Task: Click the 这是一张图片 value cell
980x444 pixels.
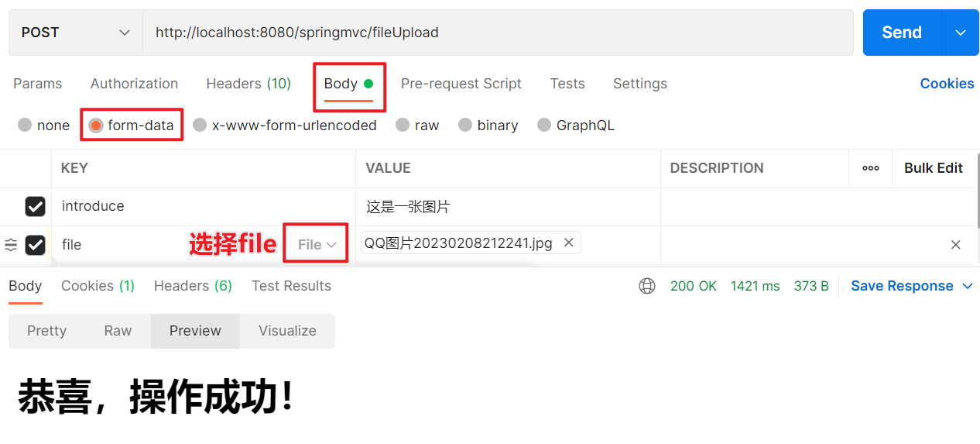Action: [508, 206]
